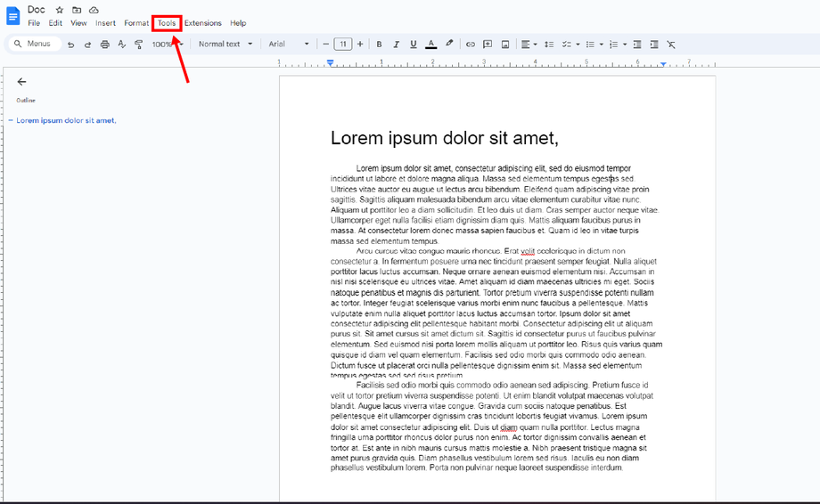Open the Arial font dropdown
The width and height of the screenshot is (820, 504).
tap(289, 44)
